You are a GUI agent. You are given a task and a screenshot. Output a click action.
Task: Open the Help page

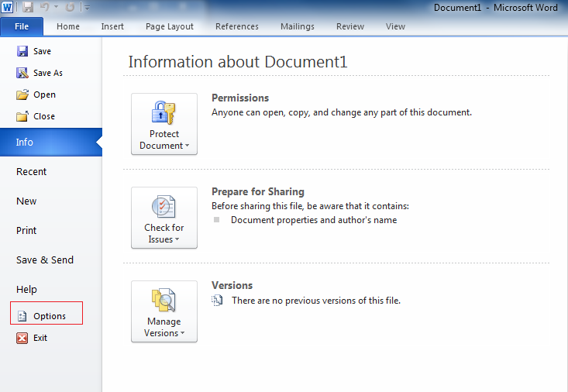(x=26, y=290)
